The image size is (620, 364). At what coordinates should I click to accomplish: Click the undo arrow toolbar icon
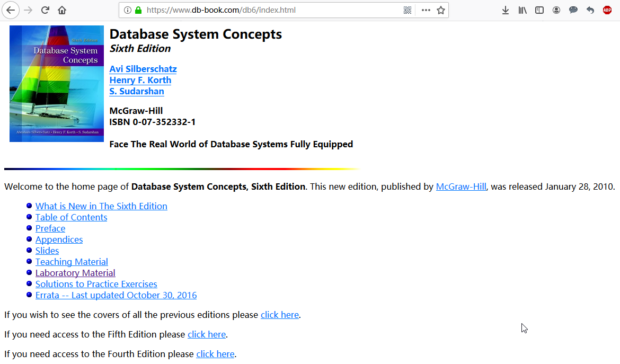coord(590,10)
